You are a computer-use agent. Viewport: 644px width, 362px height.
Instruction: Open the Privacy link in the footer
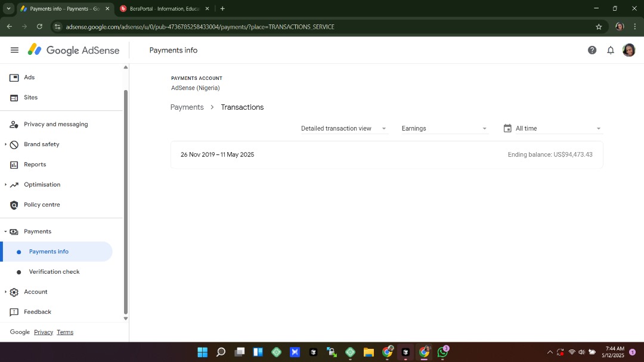coord(44,332)
